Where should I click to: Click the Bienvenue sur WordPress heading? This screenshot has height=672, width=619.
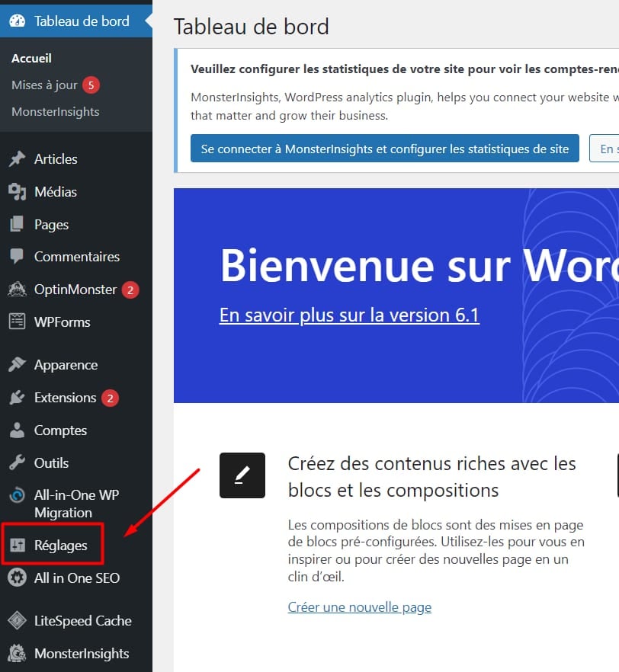[419, 266]
